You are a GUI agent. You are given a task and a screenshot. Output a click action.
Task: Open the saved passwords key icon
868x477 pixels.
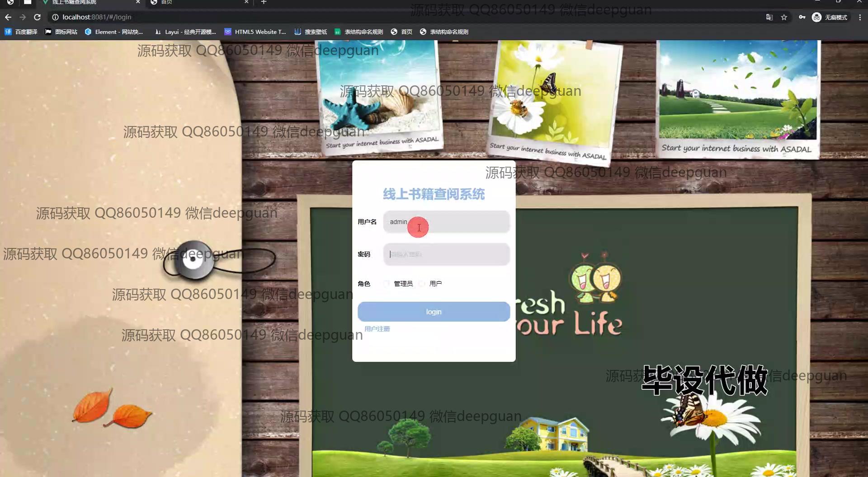[x=802, y=17]
